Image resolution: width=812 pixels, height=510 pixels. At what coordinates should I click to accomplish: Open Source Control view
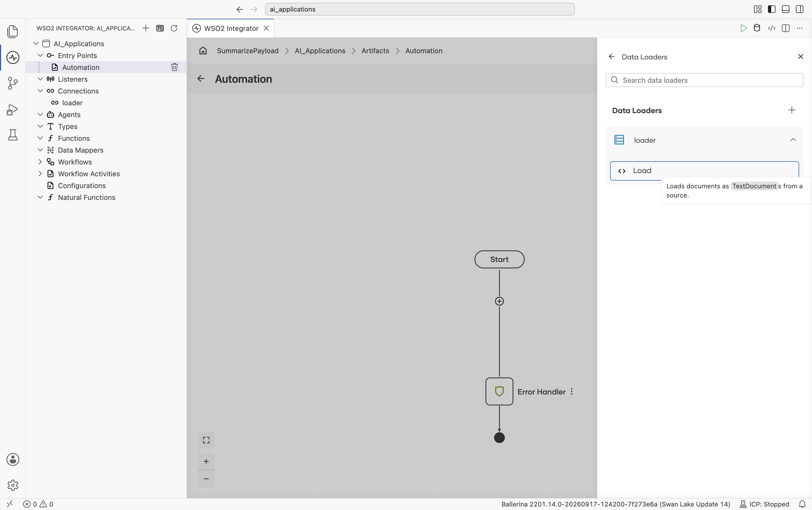click(x=12, y=83)
